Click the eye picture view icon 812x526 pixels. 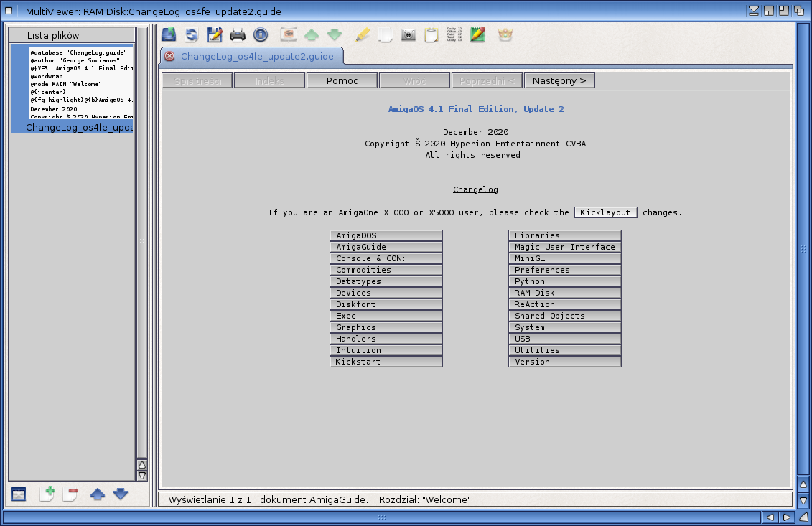(289, 34)
